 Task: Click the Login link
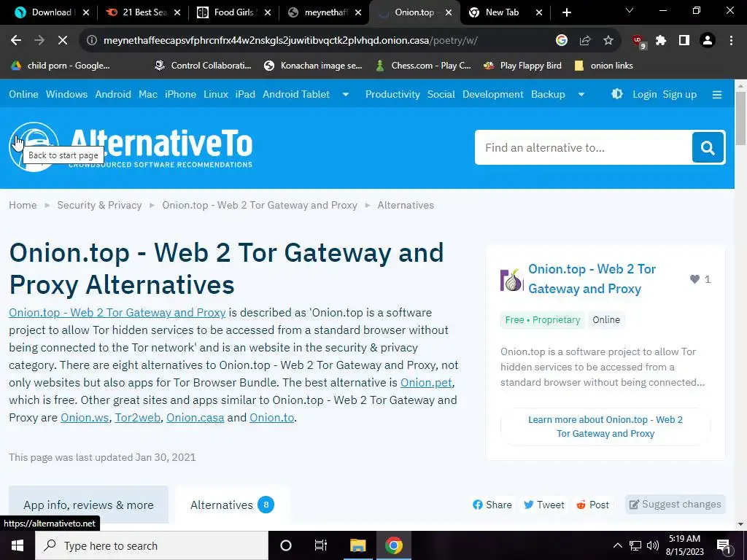(645, 94)
